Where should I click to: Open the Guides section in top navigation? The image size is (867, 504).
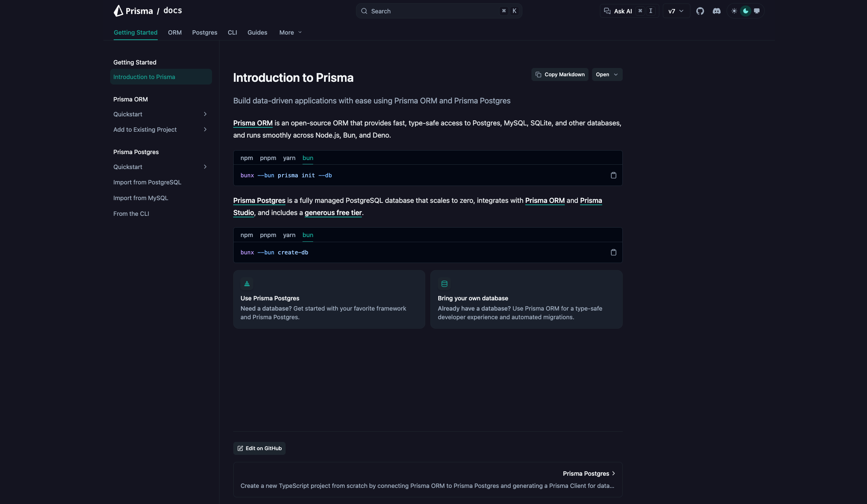click(x=257, y=33)
